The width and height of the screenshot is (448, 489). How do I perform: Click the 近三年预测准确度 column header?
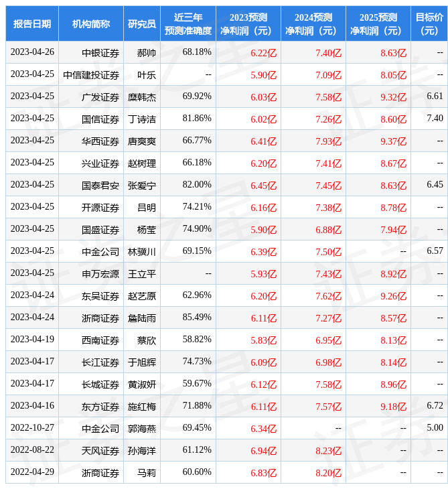coord(188,23)
